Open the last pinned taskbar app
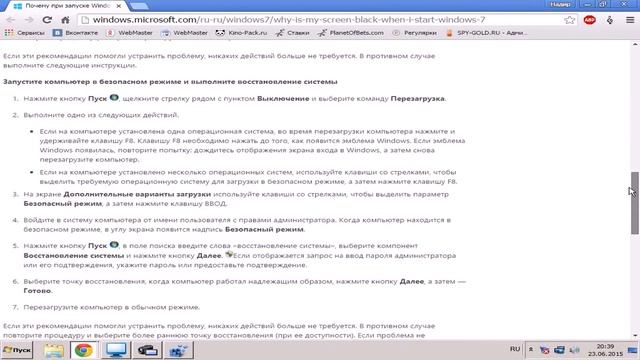Image resolution: width=640 pixels, height=360 pixels. [178, 350]
